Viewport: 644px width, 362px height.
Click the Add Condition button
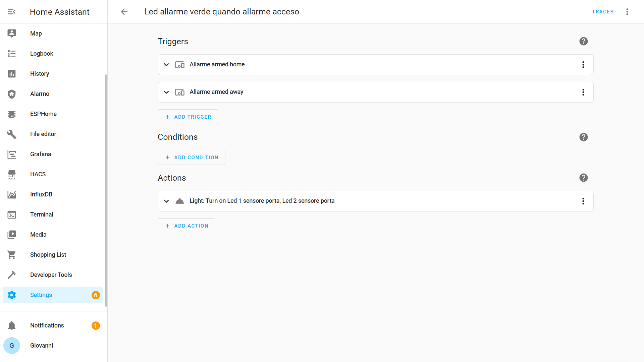pyautogui.click(x=191, y=158)
